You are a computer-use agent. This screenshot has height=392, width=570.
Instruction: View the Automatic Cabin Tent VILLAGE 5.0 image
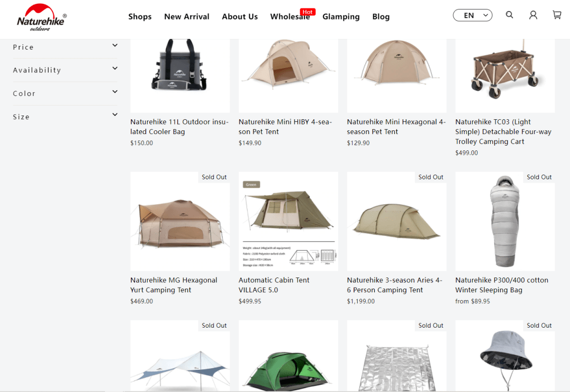coord(288,222)
